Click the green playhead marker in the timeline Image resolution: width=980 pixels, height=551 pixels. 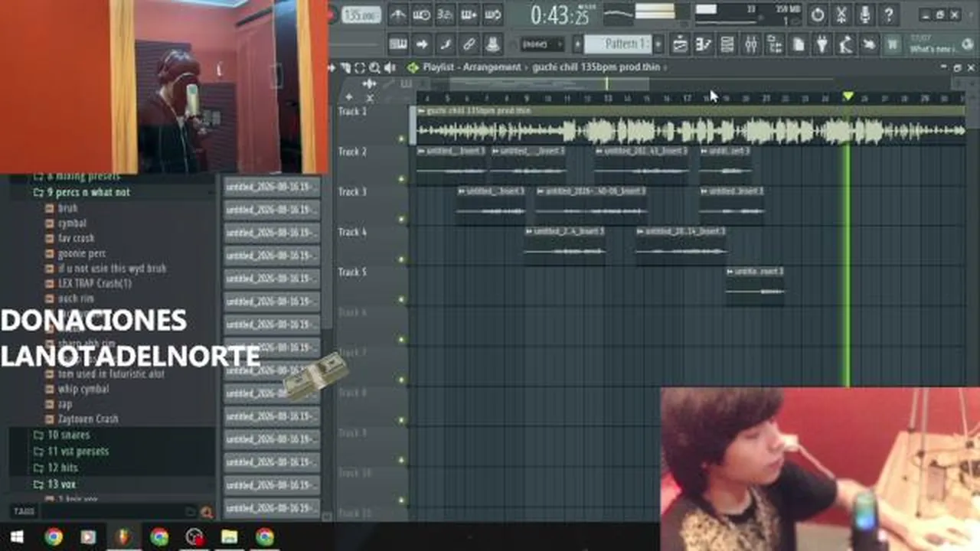(848, 96)
